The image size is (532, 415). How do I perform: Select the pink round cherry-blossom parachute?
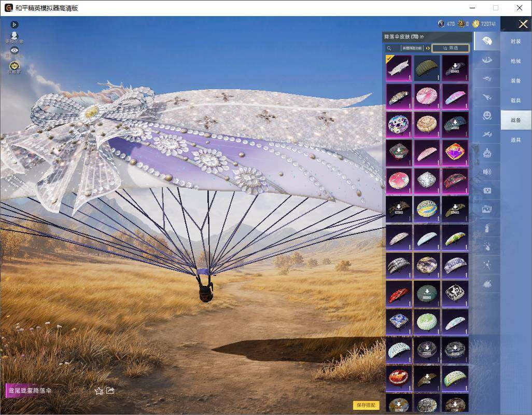(x=427, y=96)
